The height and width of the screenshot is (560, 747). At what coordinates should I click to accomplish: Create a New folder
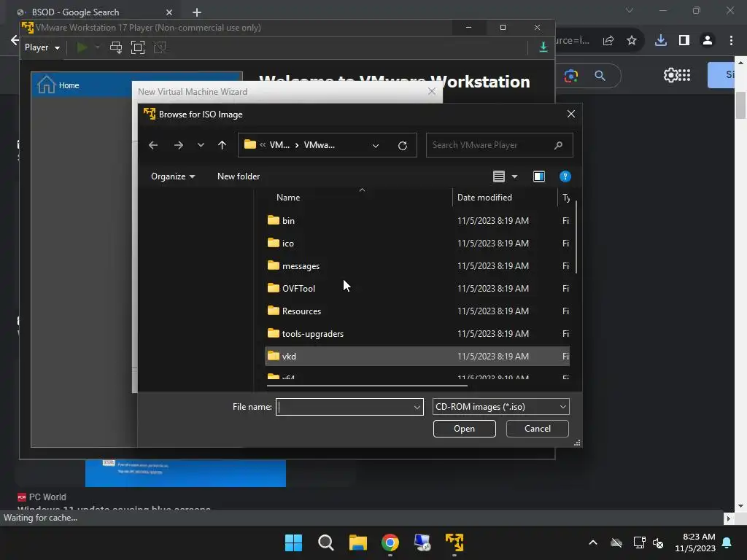pyautogui.click(x=239, y=176)
